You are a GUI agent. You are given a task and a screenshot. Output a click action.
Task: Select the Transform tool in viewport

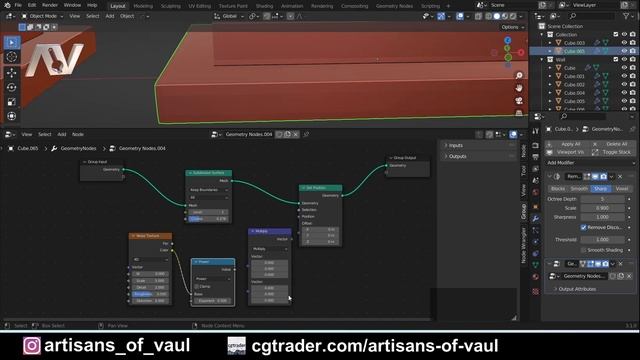coord(12,116)
